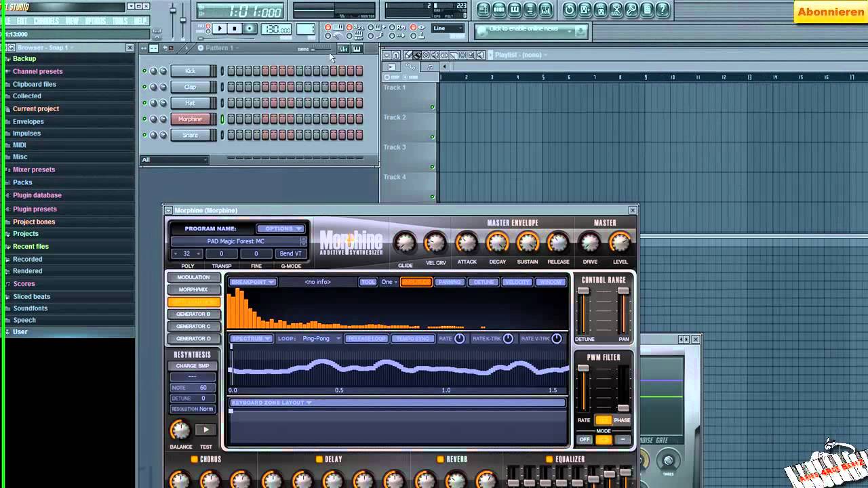Select the Velocity harmonic view tab

pos(517,282)
